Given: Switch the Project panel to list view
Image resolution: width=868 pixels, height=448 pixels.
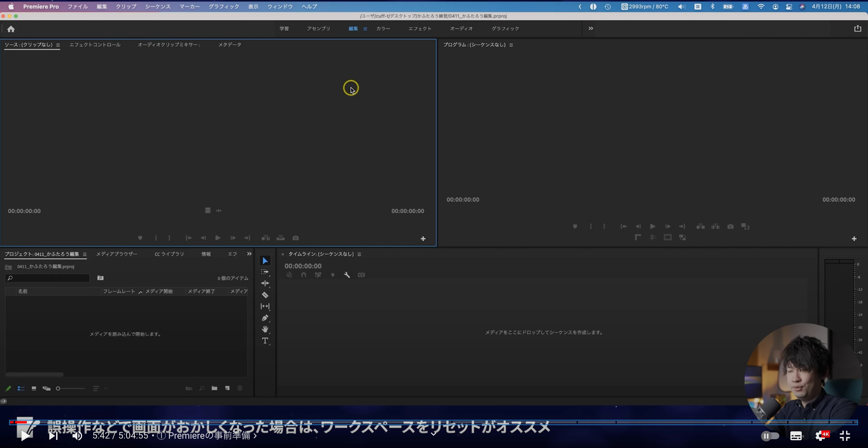Looking at the screenshot, I should pos(21,388).
